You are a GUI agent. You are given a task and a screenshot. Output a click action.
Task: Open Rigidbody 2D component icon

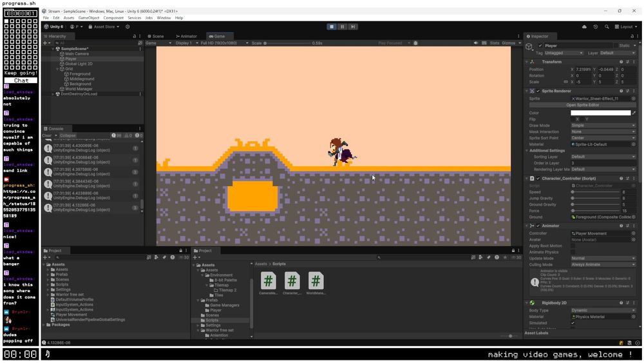click(x=532, y=303)
